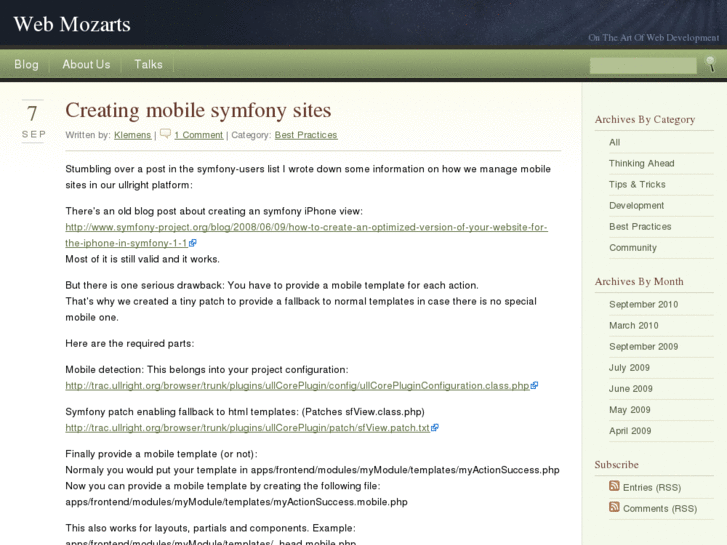Select Development category
This screenshot has height=545, width=727.
(x=636, y=205)
